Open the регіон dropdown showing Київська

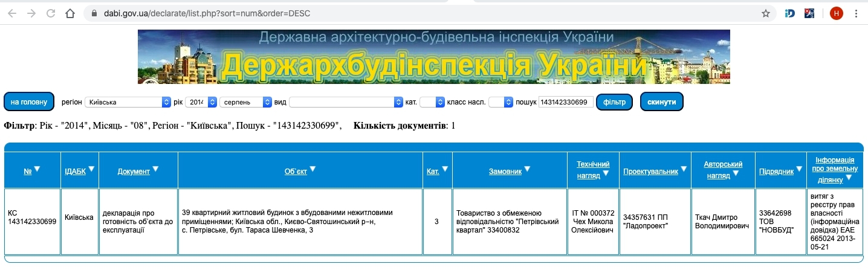coord(128,102)
